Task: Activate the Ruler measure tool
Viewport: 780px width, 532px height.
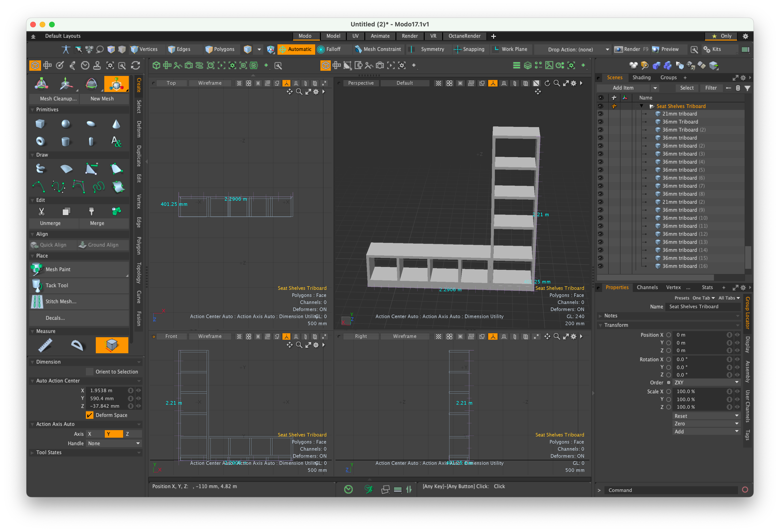Action: click(x=45, y=345)
